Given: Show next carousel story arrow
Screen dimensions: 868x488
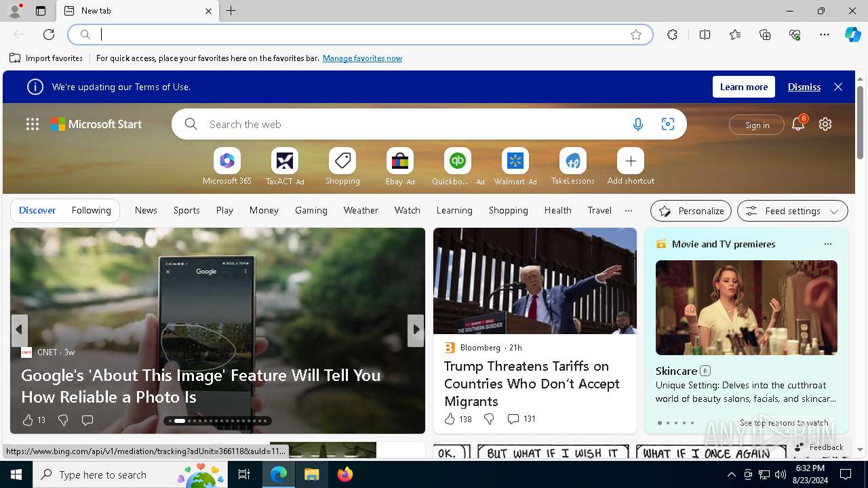Looking at the screenshot, I should (x=416, y=330).
